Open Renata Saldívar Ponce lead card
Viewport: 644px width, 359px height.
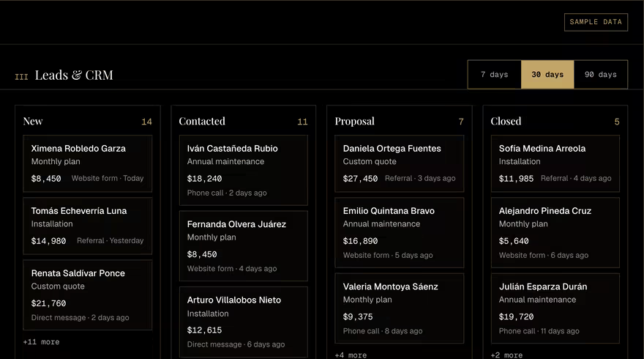88,295
